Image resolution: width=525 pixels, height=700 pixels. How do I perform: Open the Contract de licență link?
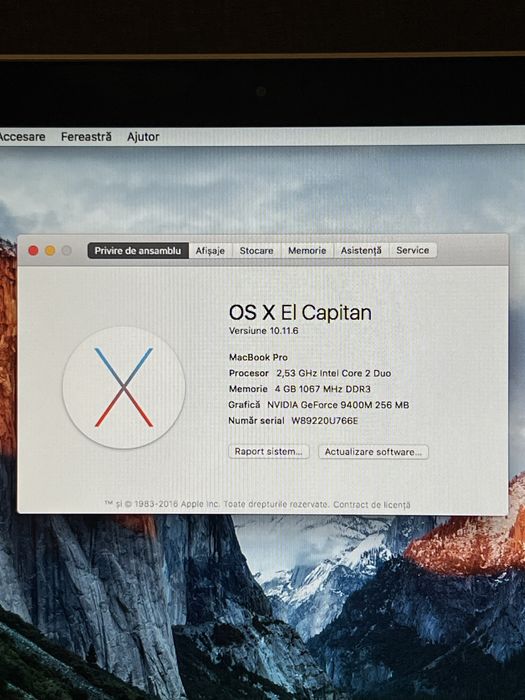tap(371, 504)
